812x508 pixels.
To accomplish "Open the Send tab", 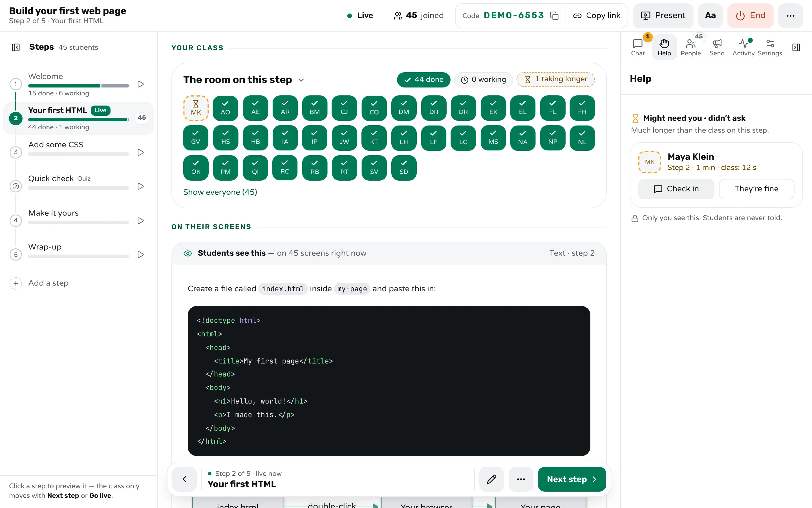I will coord(717,47).
